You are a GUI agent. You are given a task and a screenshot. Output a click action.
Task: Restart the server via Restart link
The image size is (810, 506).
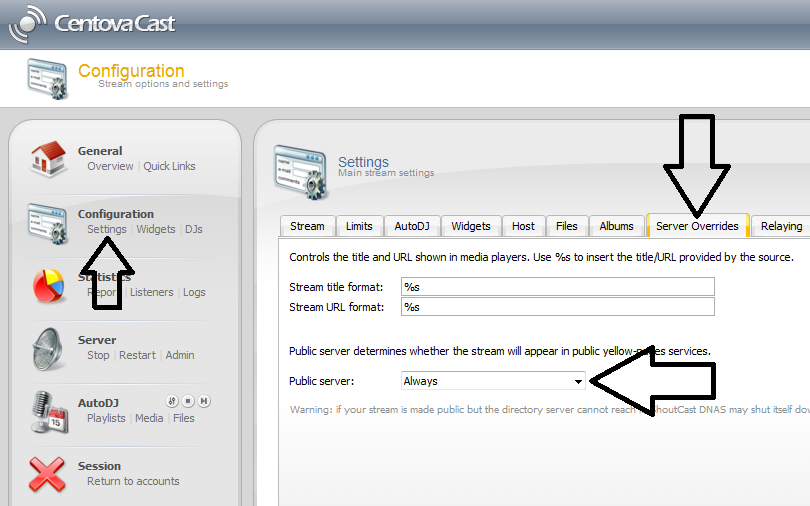(137, 355)
